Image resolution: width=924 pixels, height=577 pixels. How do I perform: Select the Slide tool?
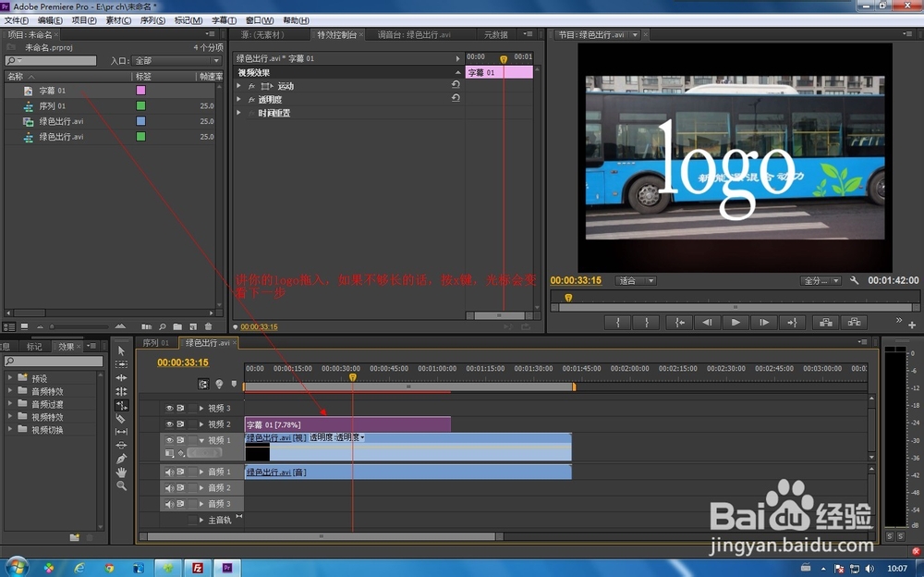coord(121,445)
